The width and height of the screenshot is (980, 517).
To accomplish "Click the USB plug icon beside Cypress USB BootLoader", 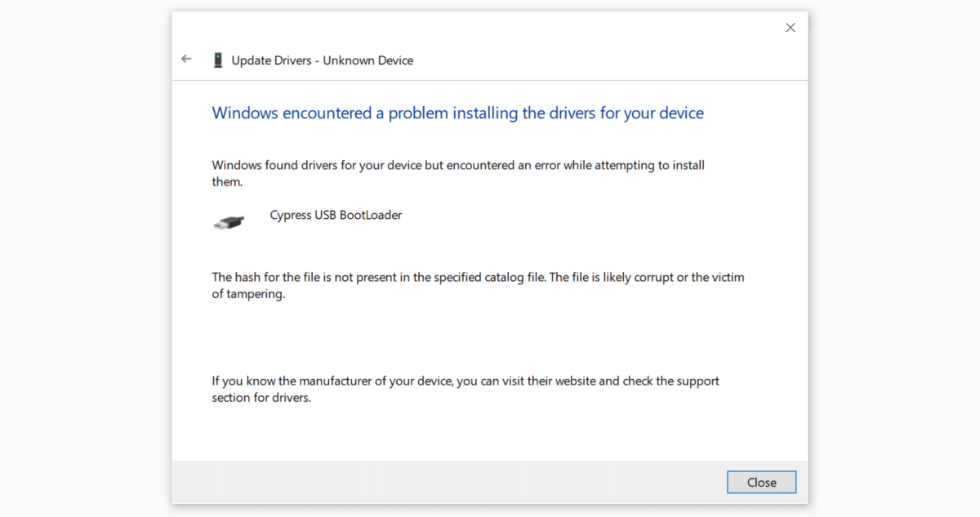I will tap(229, 222).
